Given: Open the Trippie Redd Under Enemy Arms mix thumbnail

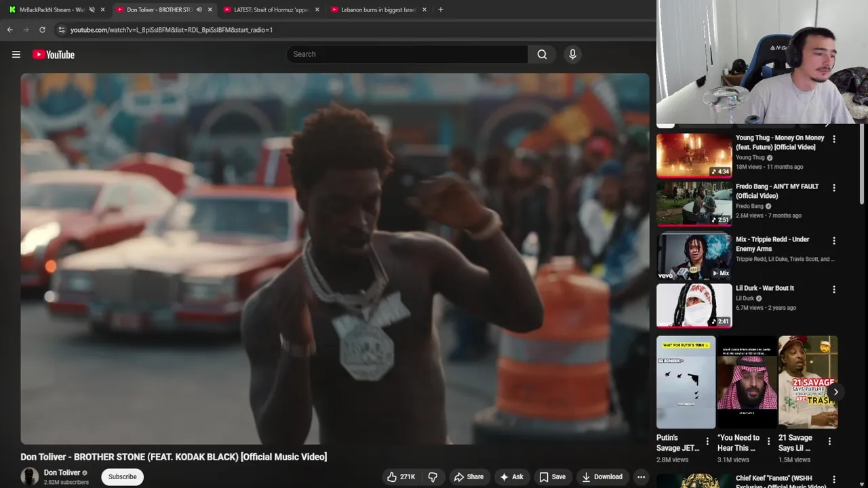Looking at the screenshot, I should (x=694, y=257).
